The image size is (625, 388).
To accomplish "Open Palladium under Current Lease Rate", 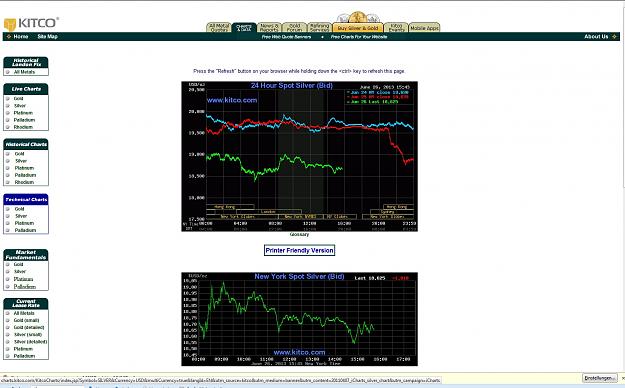I will click(x=24, y=356).
